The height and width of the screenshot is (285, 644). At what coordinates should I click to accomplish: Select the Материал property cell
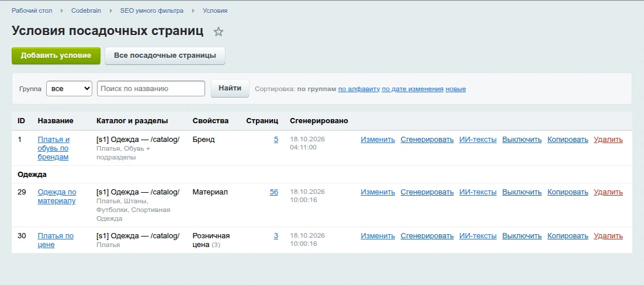pos(210,192)
